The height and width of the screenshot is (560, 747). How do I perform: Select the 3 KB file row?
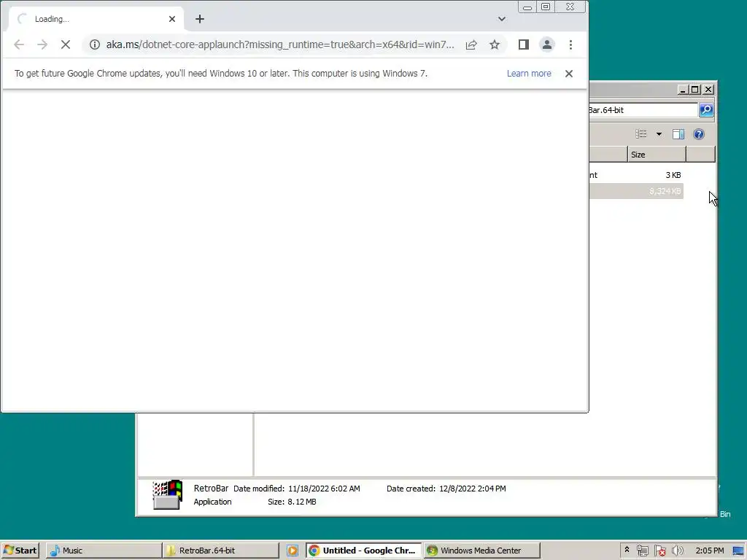pyautogui.click(x=636, y=175)
